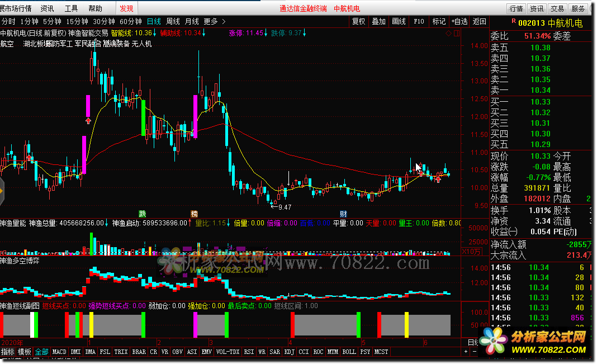The height and width of the screenshot is (364, 597).
Task: Select the 30分钟 period
Action: pyautogui.click(x=104, y=21)
